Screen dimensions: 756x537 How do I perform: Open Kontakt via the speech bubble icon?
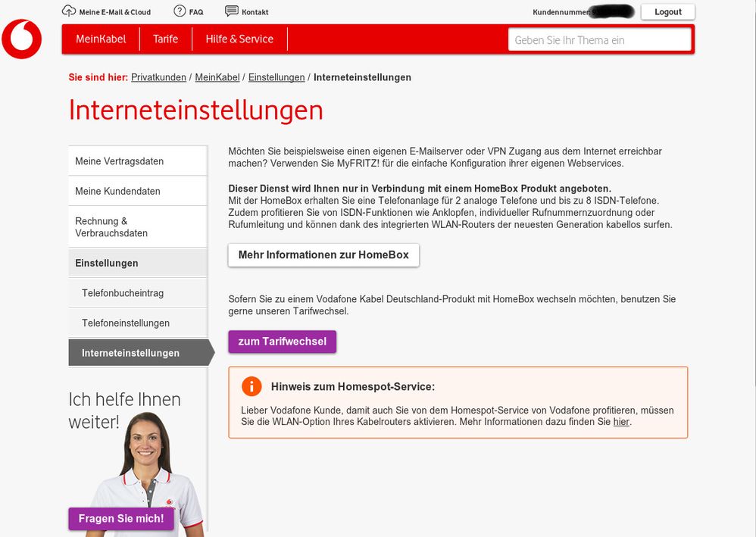coord(230,11)
